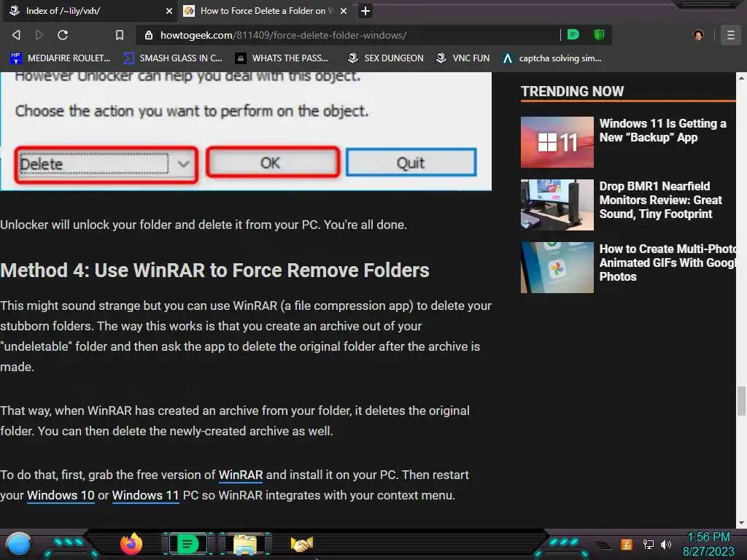The image size is (747, 560).
Task: Bookmark this page with the bookmark icon
Action: tap(120, 35)
